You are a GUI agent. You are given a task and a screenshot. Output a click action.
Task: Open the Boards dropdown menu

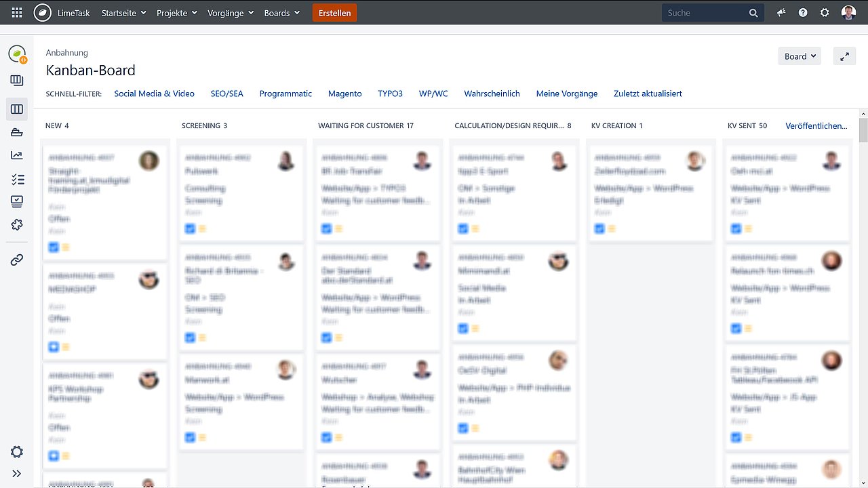click(281, 13)
